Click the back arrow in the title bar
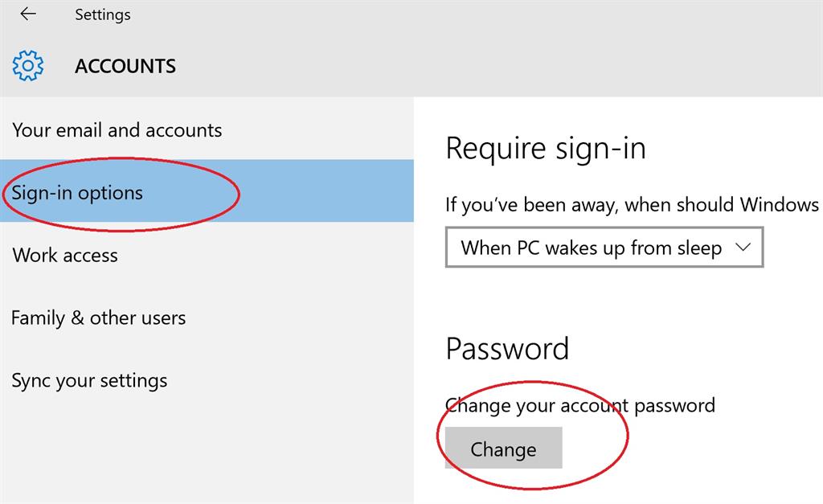823x504 pixels. [x=28, y=14]
